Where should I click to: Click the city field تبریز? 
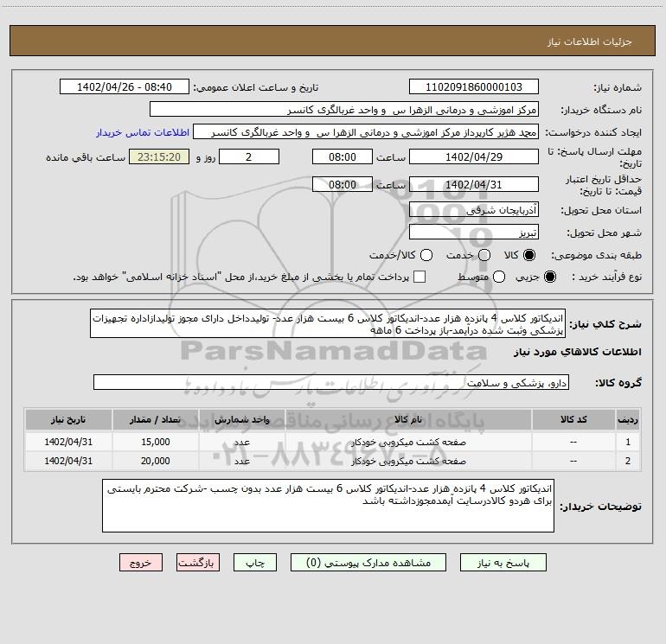pyautogui.click(x=474, y=233)
